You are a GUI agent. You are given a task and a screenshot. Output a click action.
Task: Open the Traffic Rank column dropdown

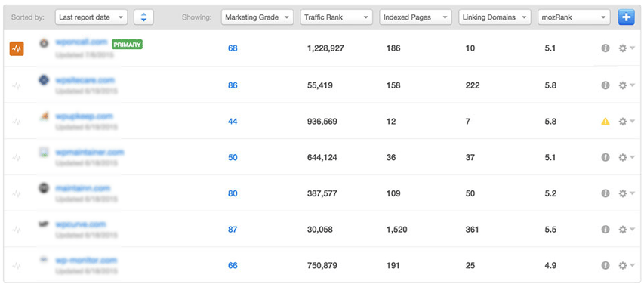click(337, 17)
